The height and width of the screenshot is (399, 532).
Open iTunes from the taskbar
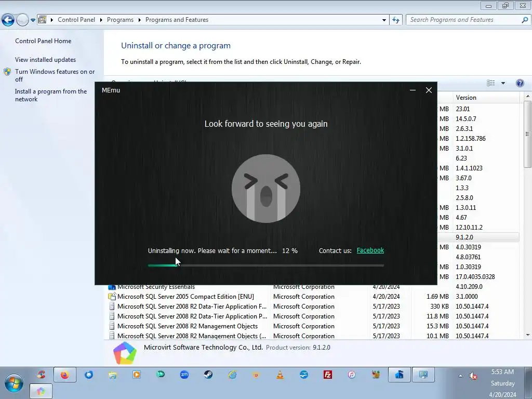(352, 375)
